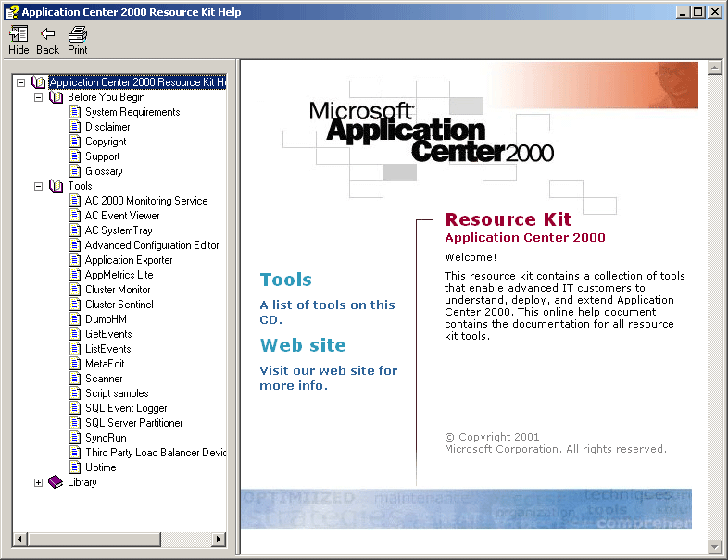Click the page icon next to DumpHM

tap(75, 319)
